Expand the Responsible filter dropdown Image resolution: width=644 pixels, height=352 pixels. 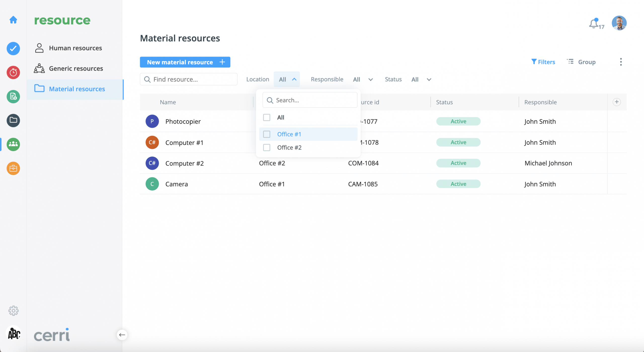pyautogui.click(x=363, y=80)
